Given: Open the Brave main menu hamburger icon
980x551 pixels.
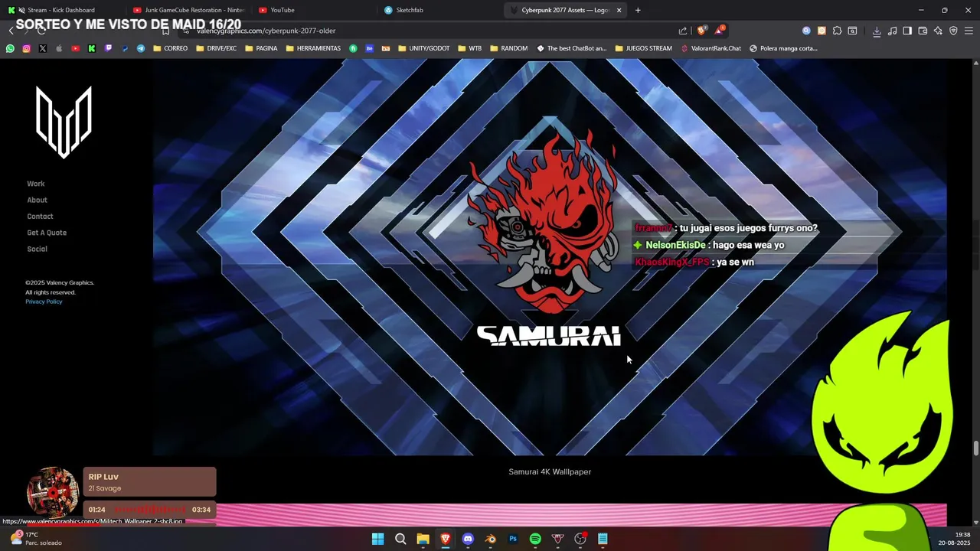Looking at the screenshot, I should pyautogui.click(x=969, y=31).
